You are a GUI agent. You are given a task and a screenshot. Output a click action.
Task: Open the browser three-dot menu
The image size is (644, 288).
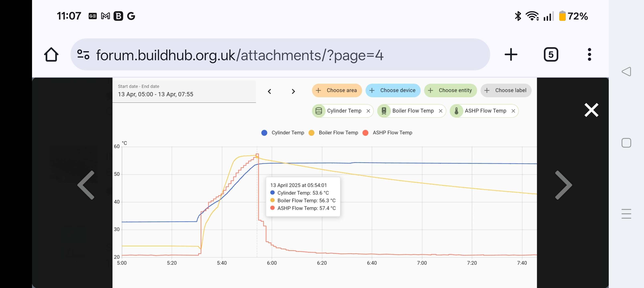(589, 54)
